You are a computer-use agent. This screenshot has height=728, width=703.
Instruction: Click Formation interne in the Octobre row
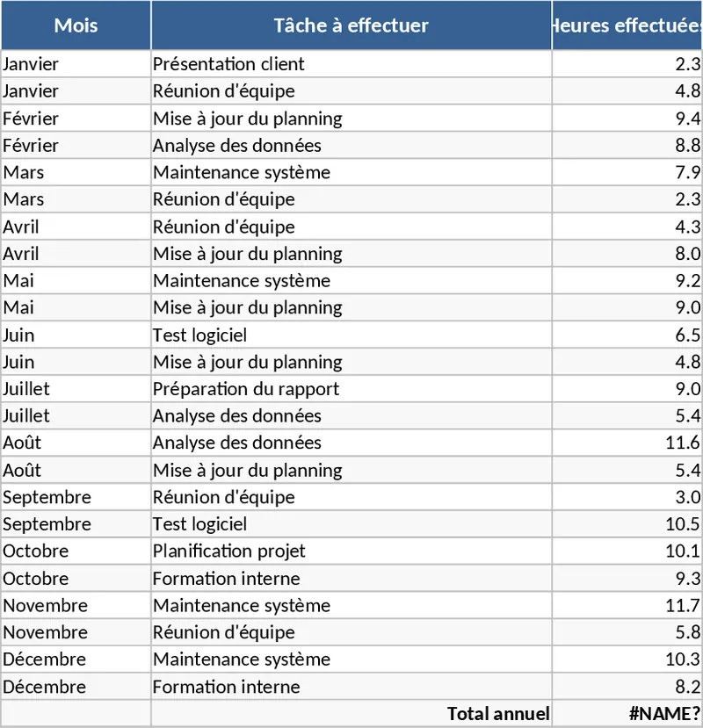pyautogui.click(x=351, y=578)
